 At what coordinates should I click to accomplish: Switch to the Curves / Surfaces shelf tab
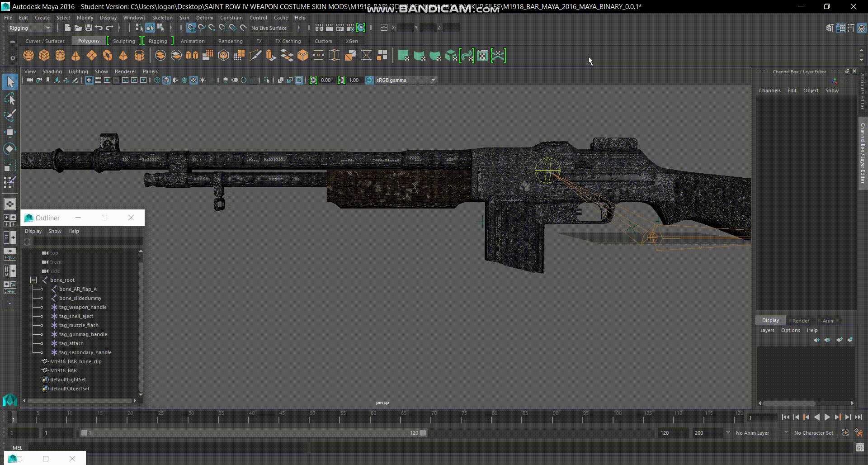pos(45,41)
